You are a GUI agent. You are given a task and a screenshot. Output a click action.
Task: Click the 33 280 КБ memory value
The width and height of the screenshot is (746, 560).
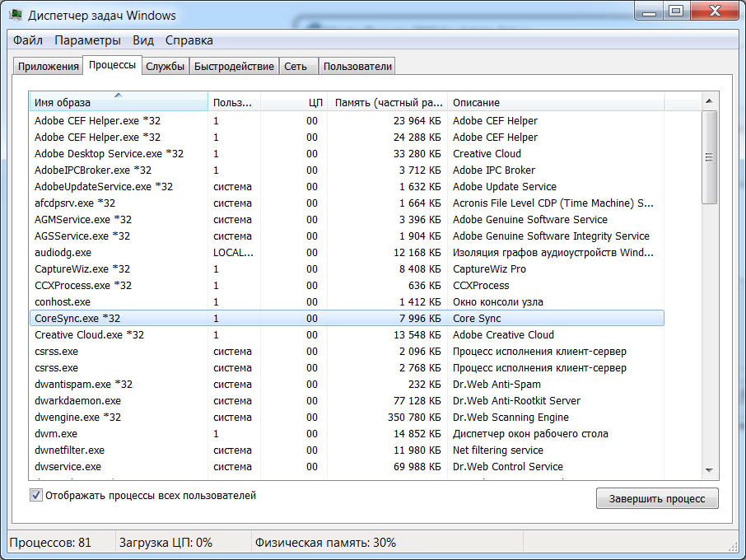point(417,154)
